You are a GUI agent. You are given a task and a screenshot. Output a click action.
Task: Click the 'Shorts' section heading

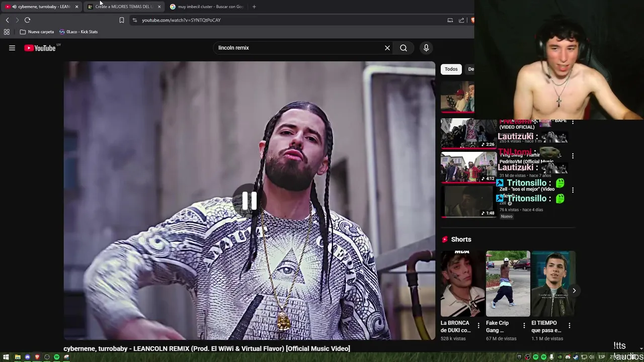(x=461, y=239)
